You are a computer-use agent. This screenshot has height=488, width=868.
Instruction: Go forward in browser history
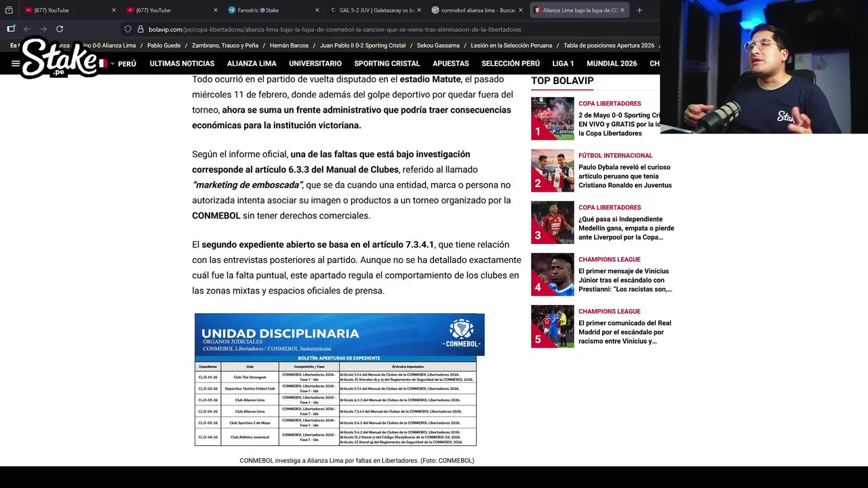(x=43, y=29)
